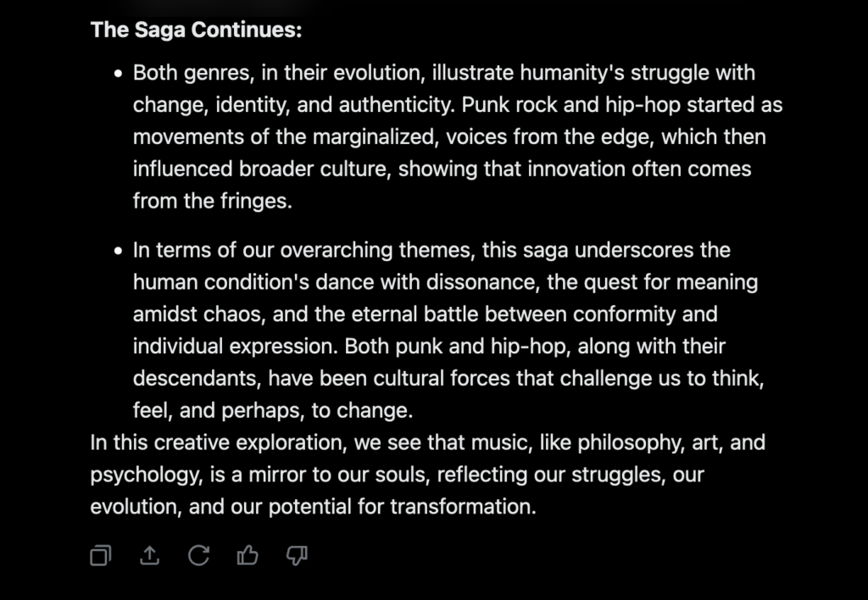Click the second bullet point marker

coord(118,251)
